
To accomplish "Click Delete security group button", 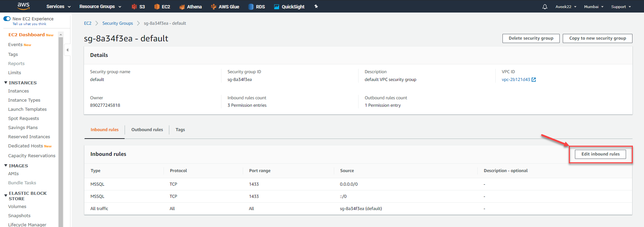I will tap(531, 38).
